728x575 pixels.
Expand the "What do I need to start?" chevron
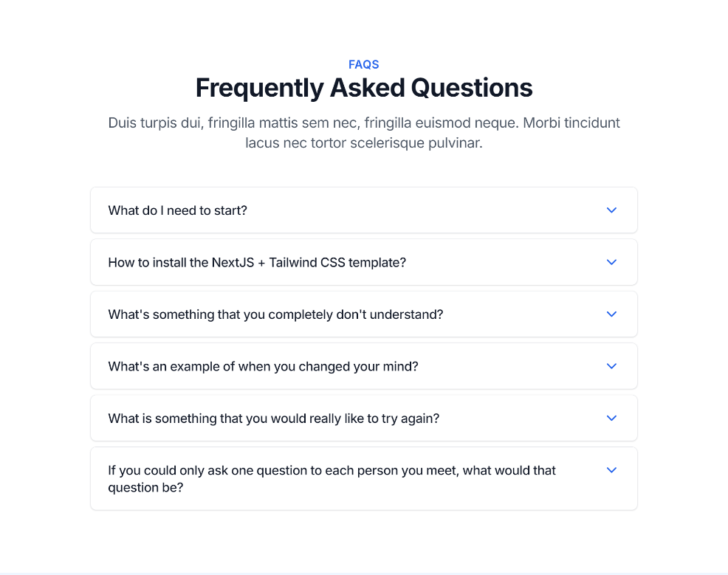[x=611, y=210]
